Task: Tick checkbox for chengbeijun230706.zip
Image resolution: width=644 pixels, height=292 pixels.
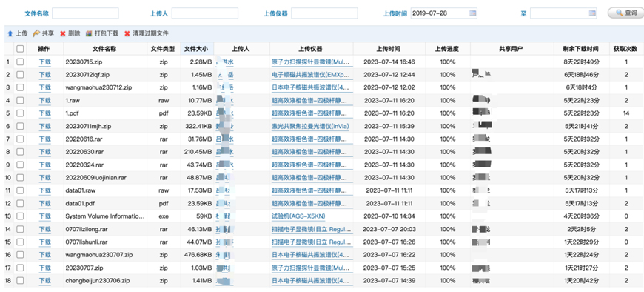Action: click(20, 281)
